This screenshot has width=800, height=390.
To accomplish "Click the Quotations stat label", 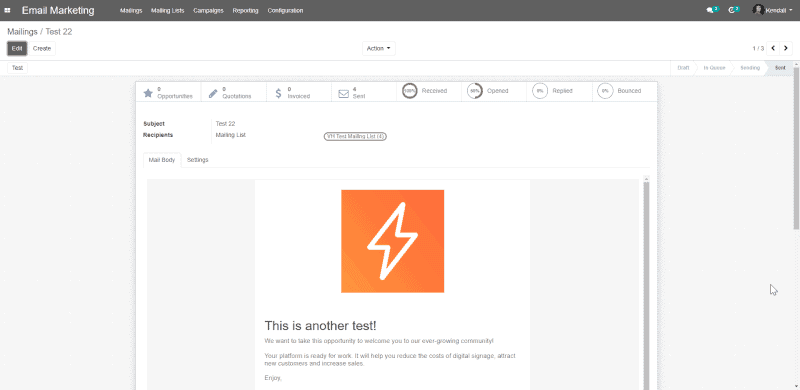I will coord(237,96).
